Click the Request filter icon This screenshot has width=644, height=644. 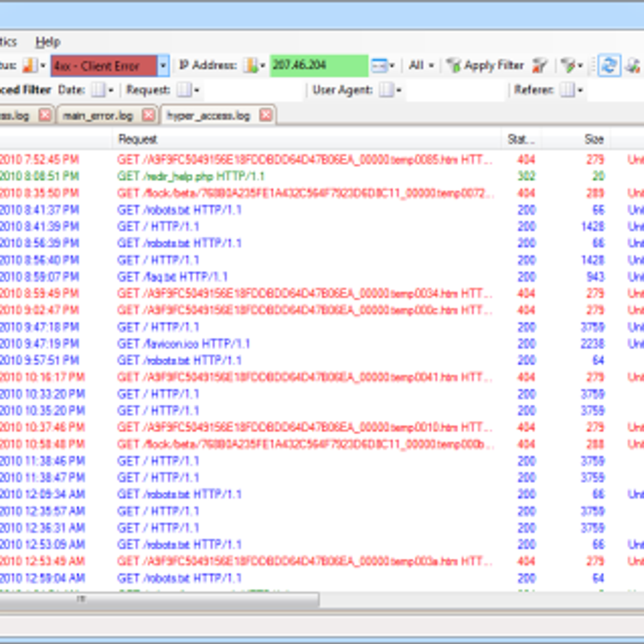184,90
